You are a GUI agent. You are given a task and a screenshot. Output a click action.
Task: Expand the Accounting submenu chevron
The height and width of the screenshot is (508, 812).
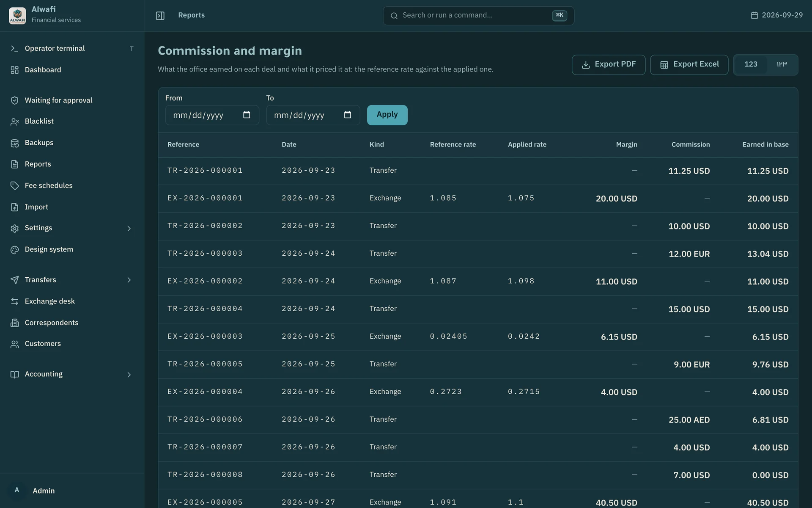tap(129, 375)
